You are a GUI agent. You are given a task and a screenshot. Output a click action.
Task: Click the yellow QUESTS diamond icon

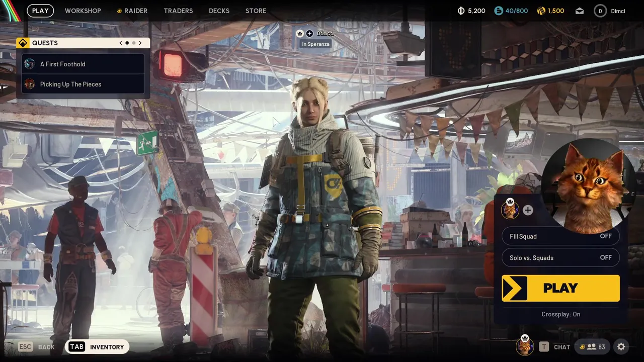point(23,43)
